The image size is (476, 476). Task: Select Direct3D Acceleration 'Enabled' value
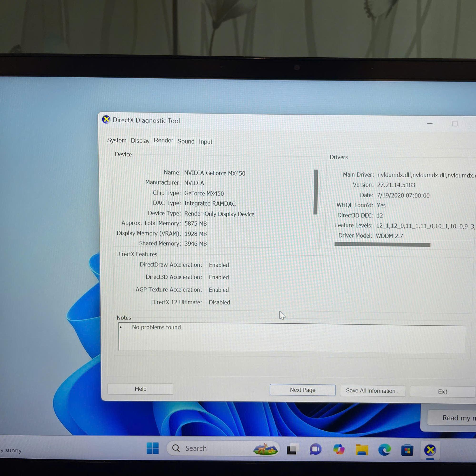[219, 277]
